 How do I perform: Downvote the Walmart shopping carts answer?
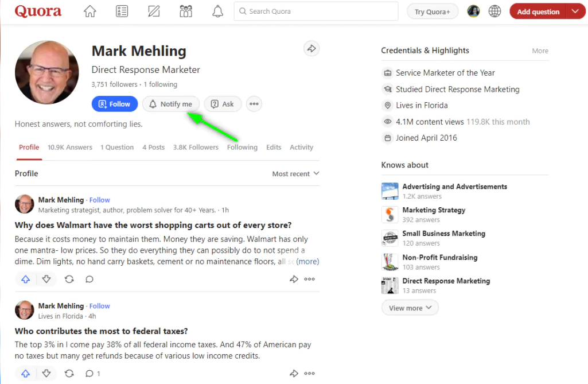(46, 279)
